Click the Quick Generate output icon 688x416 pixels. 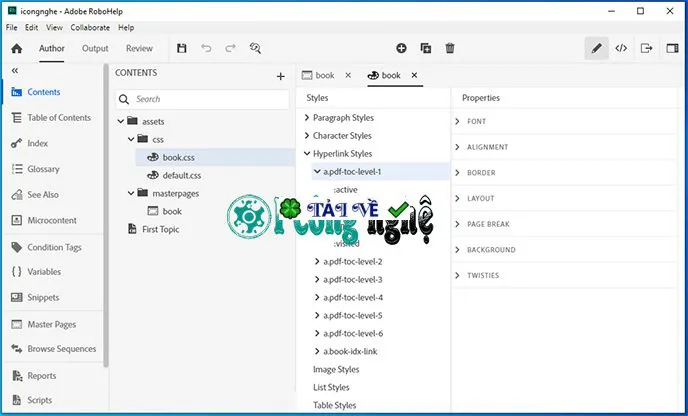click(646, 48)
